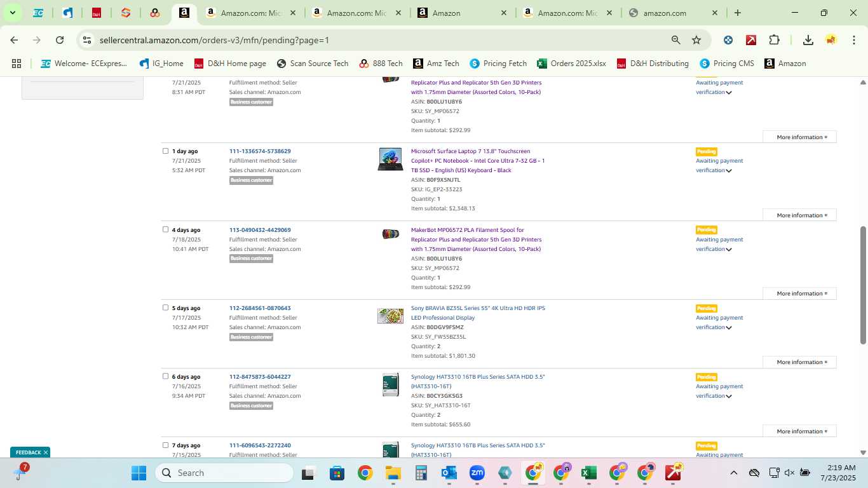
Task: Close the FEEDBACK widget
Action: [46, 452]
